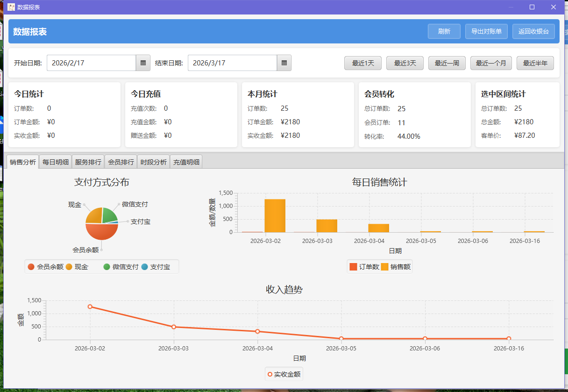The width and height of the screenshot is (568, 392).
Task: Click the 实收金额 legend circle marker
Action: pyautogui.click(x=270, y=374)
